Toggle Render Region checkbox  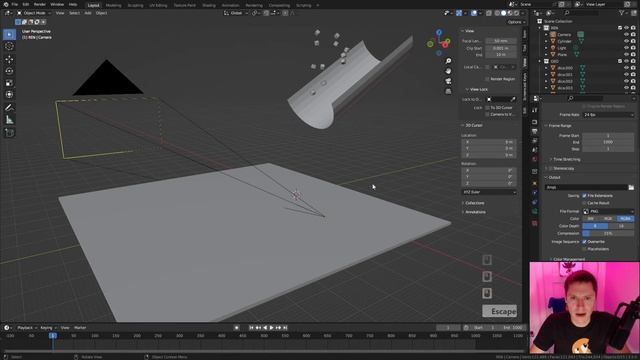click(487, 79)
